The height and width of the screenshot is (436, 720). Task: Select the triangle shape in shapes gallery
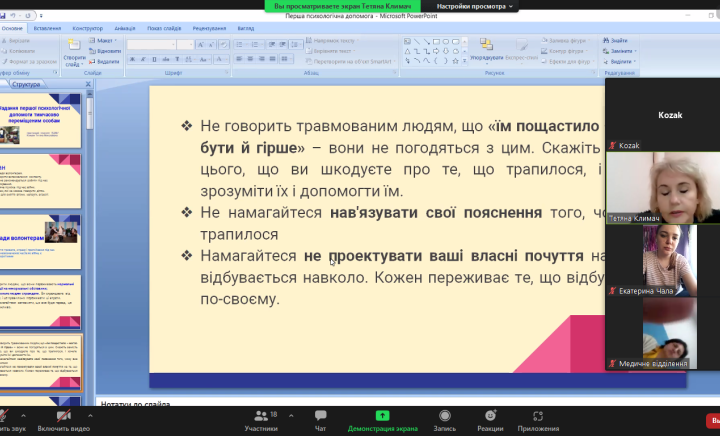(x=407, y=51)
